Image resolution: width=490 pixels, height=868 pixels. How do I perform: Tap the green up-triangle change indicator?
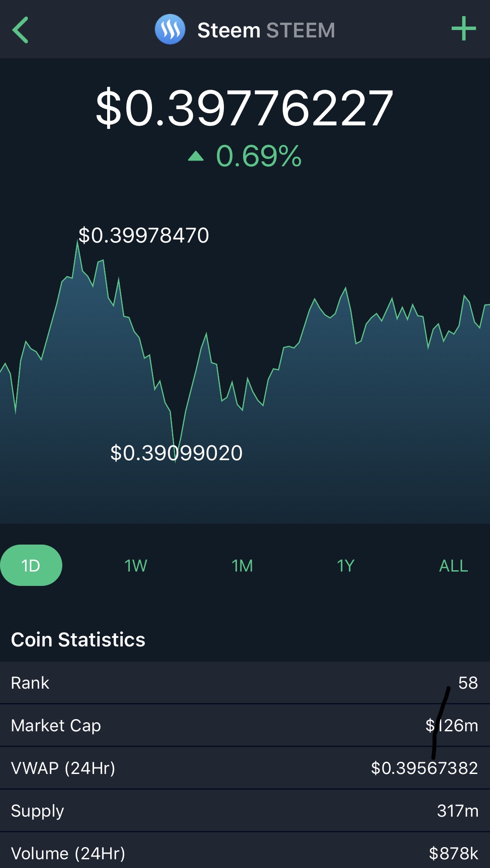tap(196, 156)
